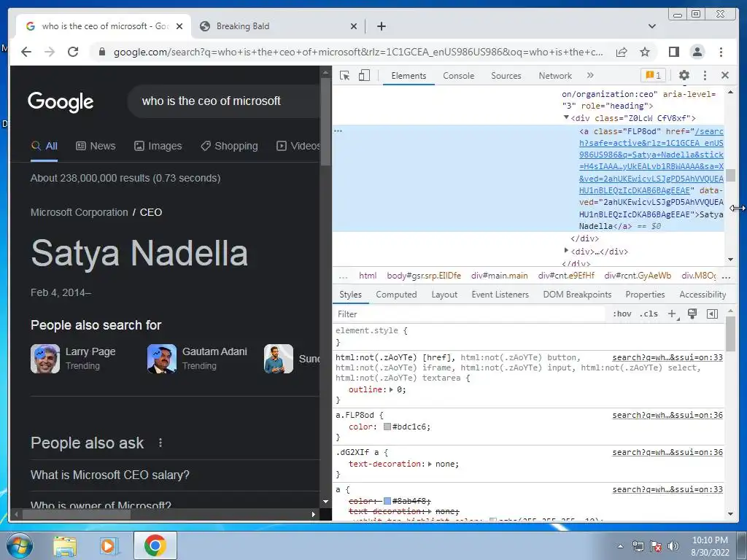Select the Layout tab
This screenshot has height=560, width=747.
click(444, 295)
